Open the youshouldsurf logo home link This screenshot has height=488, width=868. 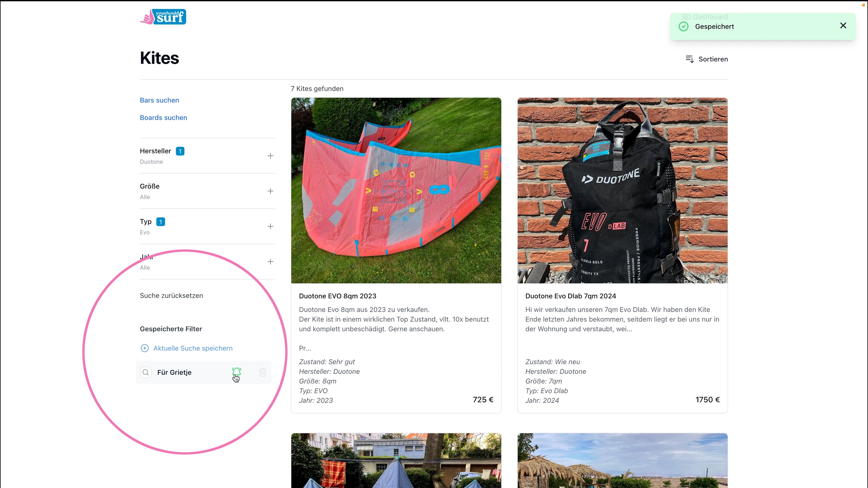[163, 17]
